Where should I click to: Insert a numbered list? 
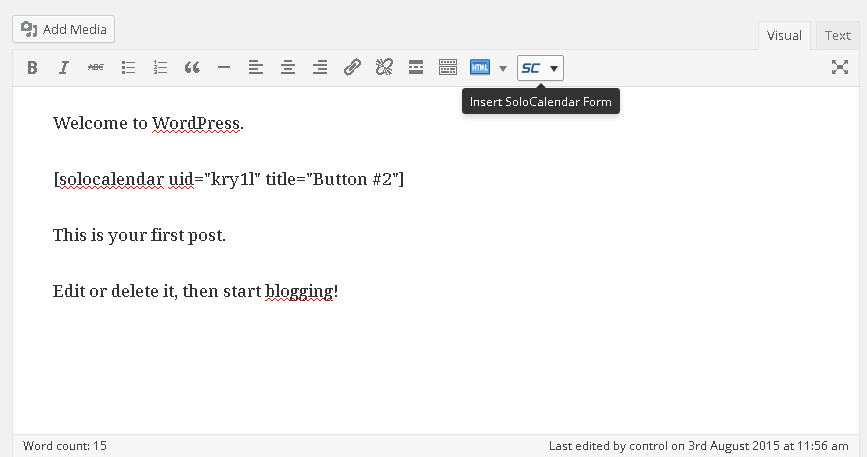160,67
